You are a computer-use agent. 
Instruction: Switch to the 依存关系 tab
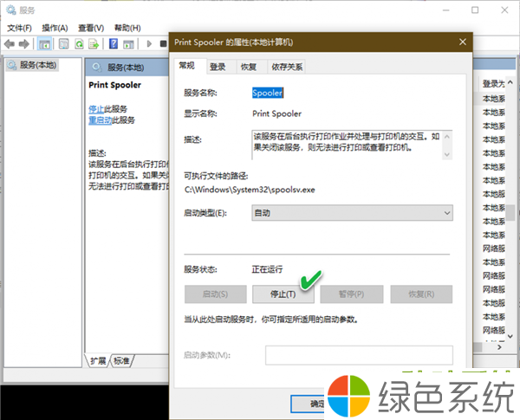coord(287,67)
